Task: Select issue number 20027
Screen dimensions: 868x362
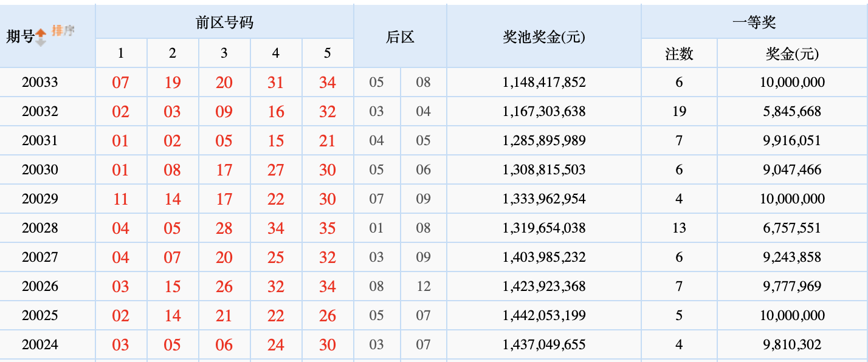Action: 40,257
